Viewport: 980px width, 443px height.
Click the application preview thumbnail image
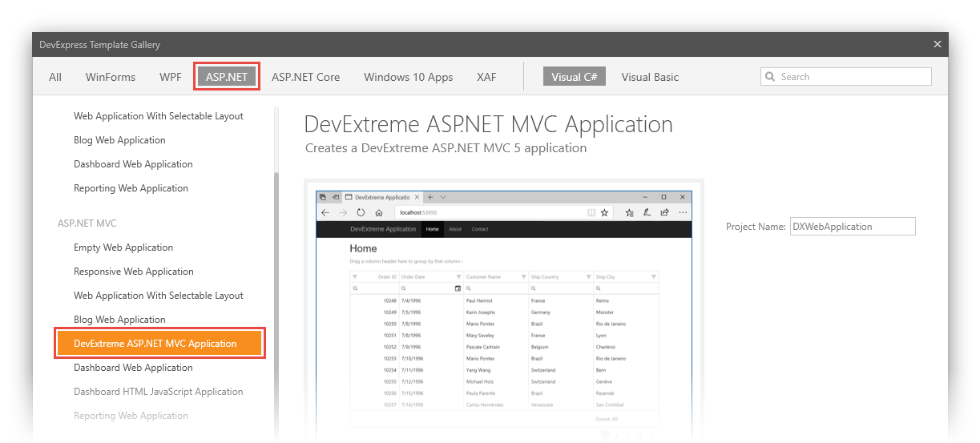tap(503, 320)
